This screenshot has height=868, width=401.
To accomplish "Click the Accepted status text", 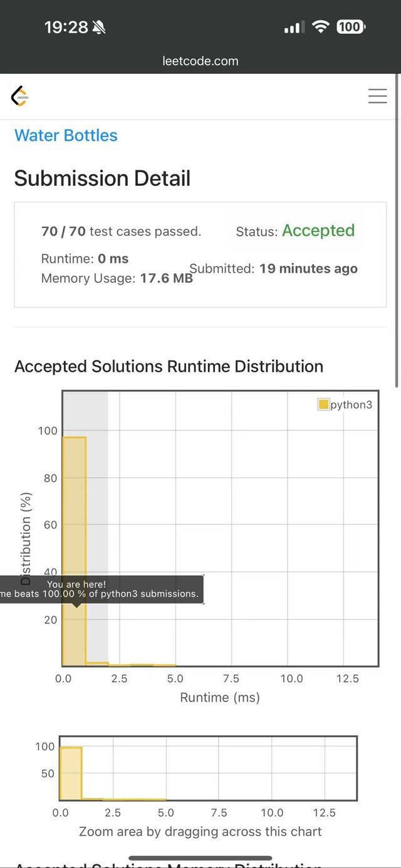I will tap(318, 230).
